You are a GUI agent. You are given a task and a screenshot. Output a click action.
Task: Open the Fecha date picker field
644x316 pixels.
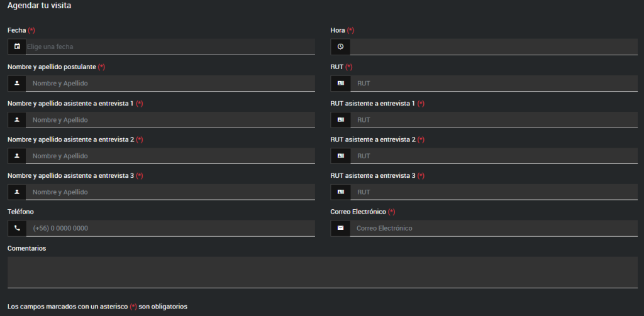click(170, 46)
